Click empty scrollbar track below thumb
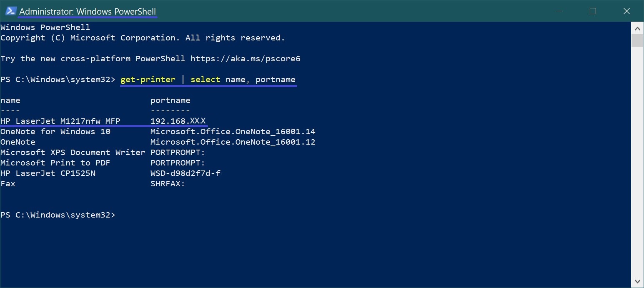The image size is (644, 288). 637,163
